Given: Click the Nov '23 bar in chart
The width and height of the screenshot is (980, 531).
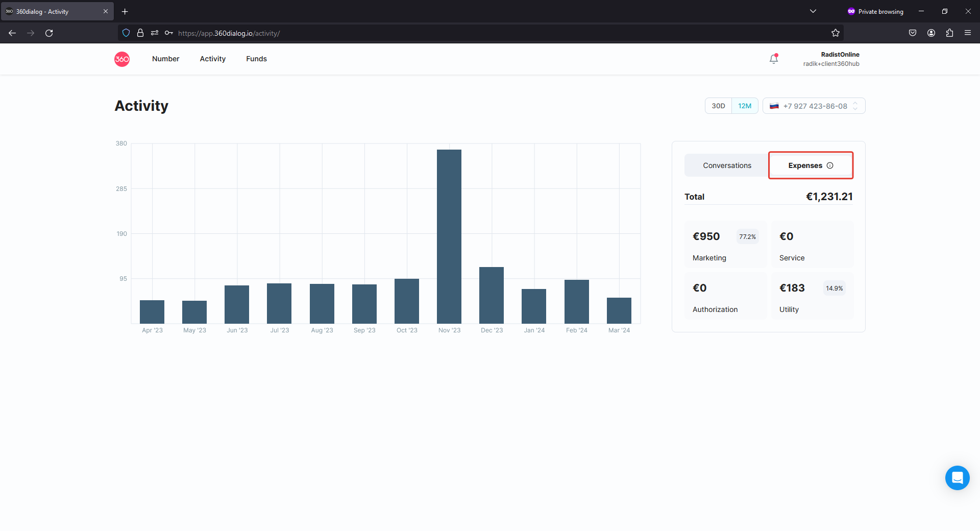Looking at the screenshot, I should (x=449, y=236).
